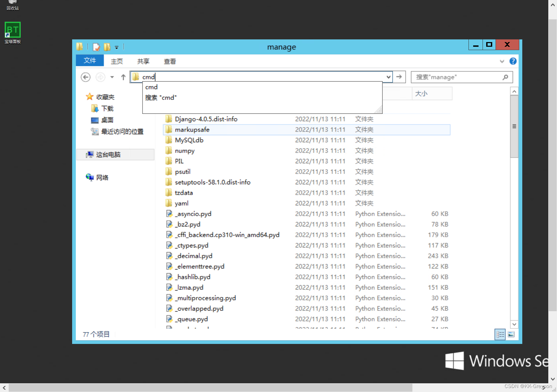Open the 宝塔面板 BT desktop shortcut

[x=13, y=32]
